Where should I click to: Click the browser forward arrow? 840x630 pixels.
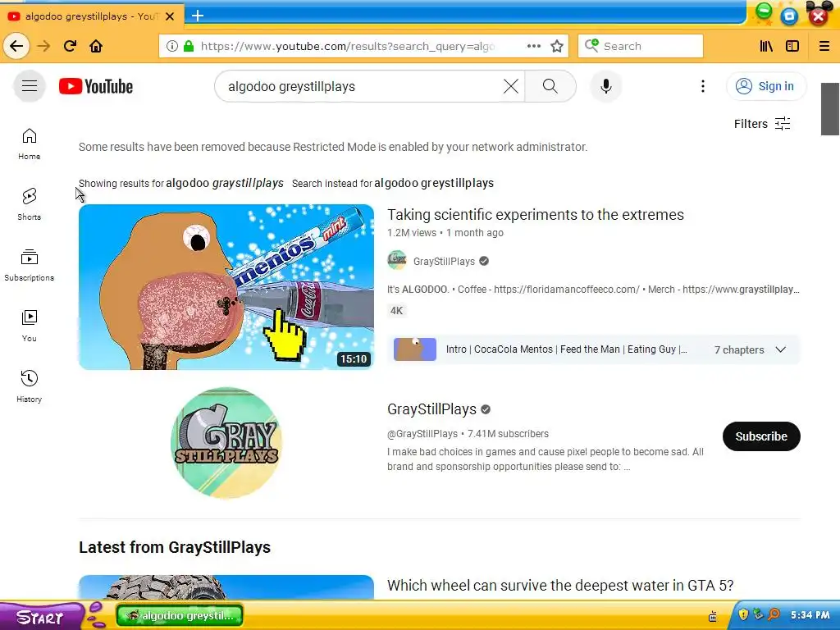(x=43, y=46)
